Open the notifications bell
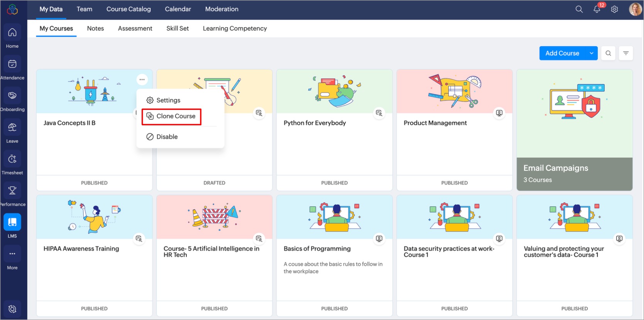Image resolution: width=644 pixels, height=320 pixels. click(597, 9)
